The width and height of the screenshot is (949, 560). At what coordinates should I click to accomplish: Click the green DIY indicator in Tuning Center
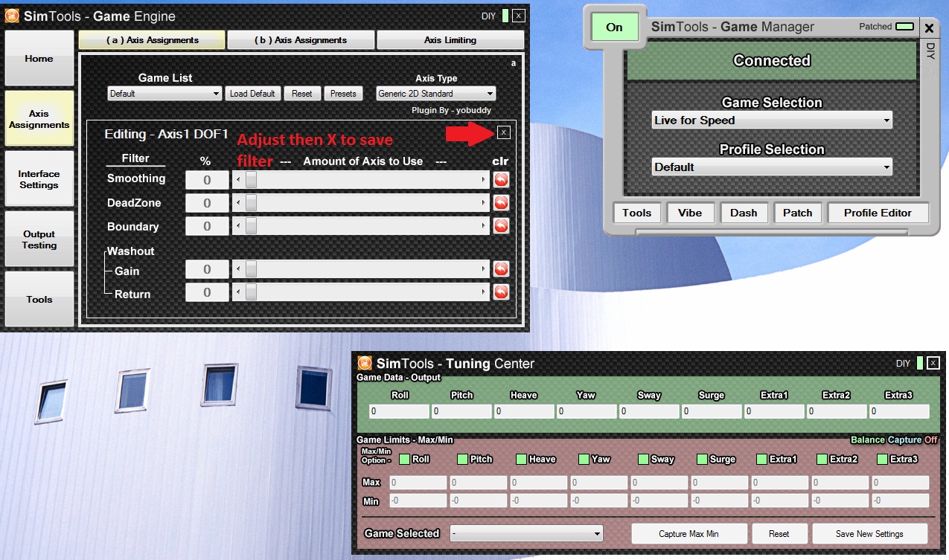click(920, 363)
